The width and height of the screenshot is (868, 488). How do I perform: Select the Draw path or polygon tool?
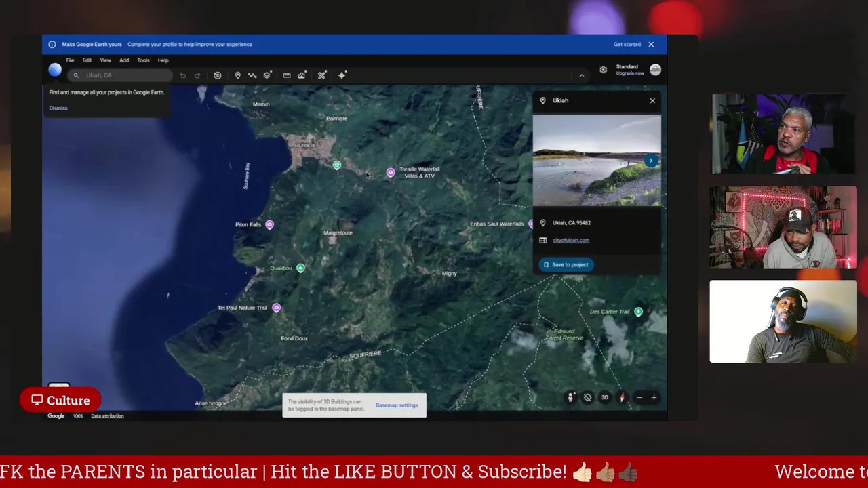coord(252,75)
